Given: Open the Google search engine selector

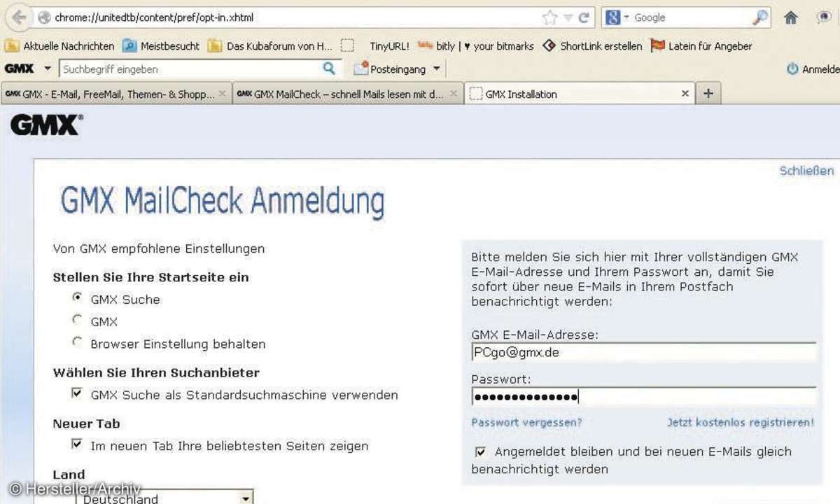Looking at the screenshot, I should pyautogui.click(x=617, y=17).
